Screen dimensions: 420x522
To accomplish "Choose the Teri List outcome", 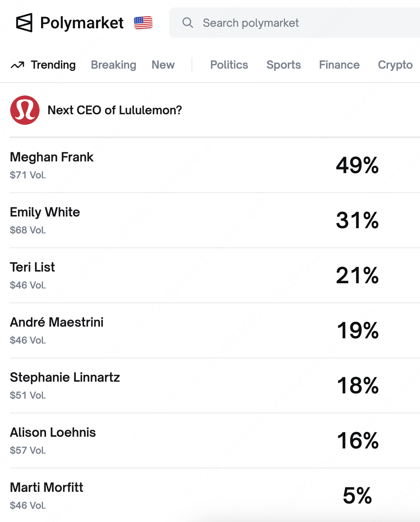I will (x=32, y=267).
